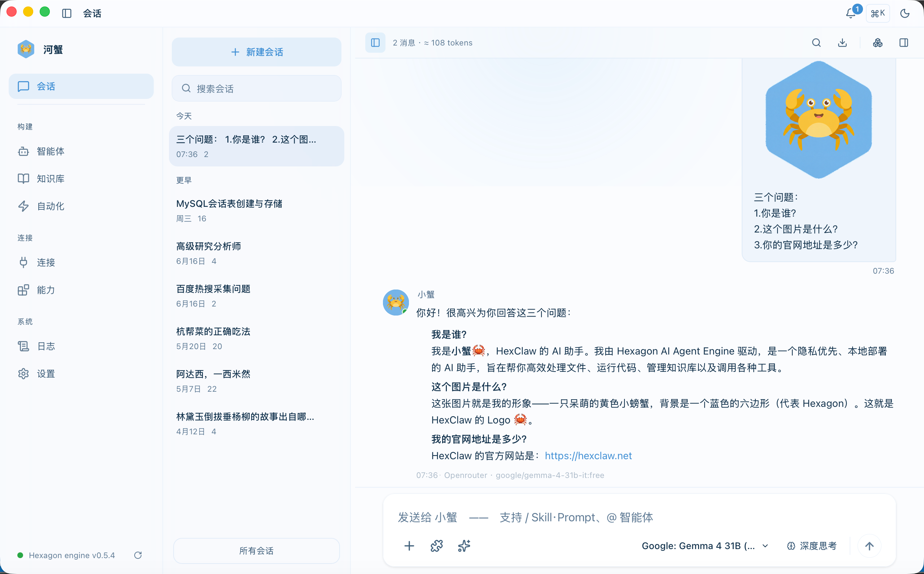Open the skills puzzle-piece icon

coord(436,546)
